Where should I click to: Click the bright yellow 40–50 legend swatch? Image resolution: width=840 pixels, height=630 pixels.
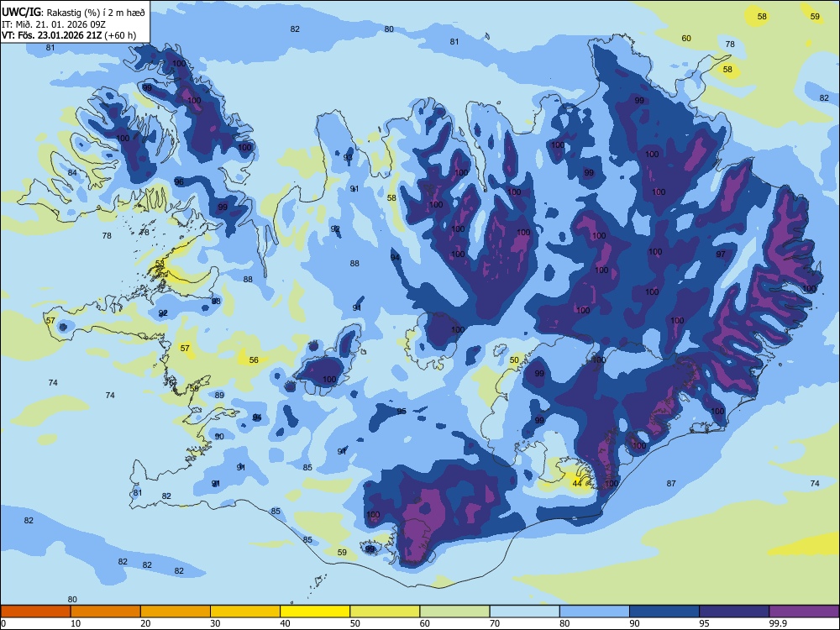(315, 612)
